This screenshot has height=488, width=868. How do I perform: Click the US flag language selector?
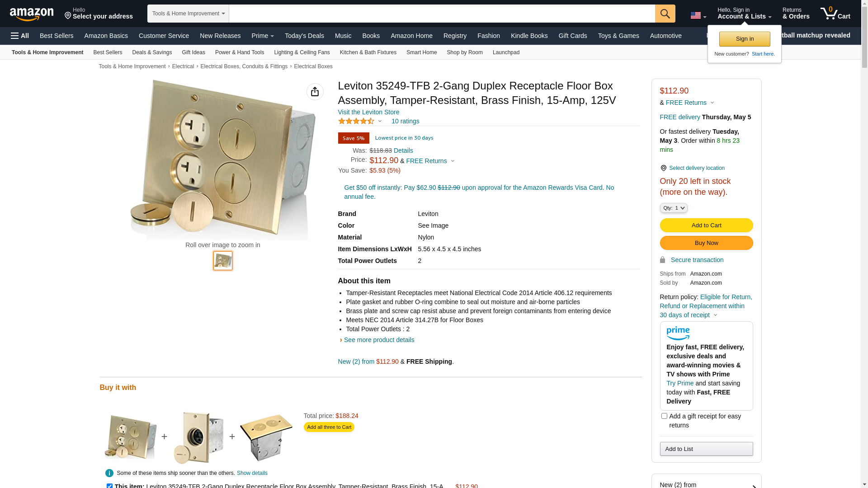(698, 15)
